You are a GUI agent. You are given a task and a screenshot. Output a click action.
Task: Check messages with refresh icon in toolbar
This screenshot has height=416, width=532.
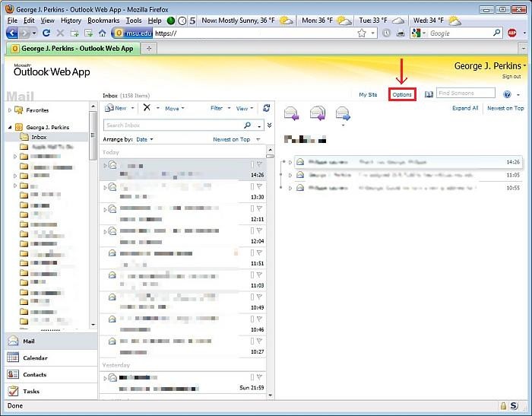(x=266, y=108)
